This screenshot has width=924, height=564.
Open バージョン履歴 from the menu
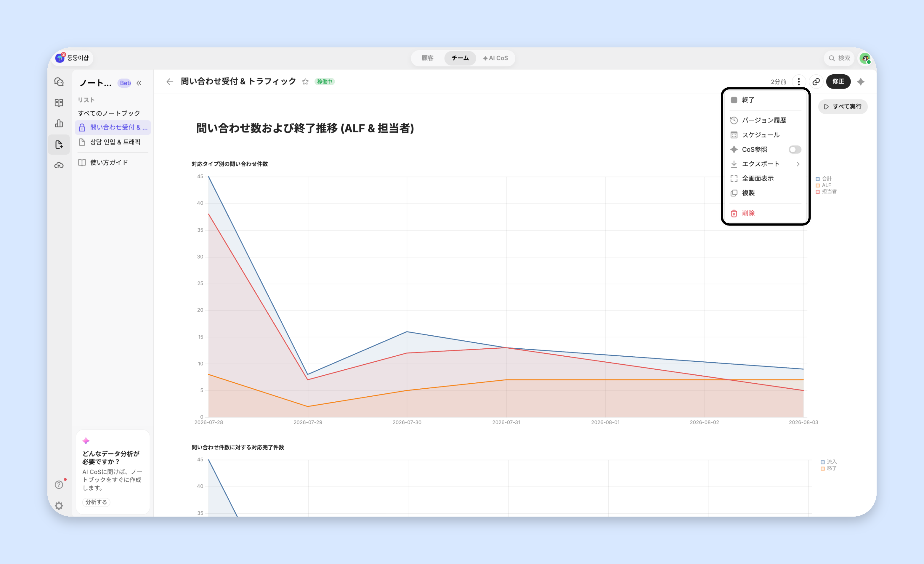click(765, 120)
